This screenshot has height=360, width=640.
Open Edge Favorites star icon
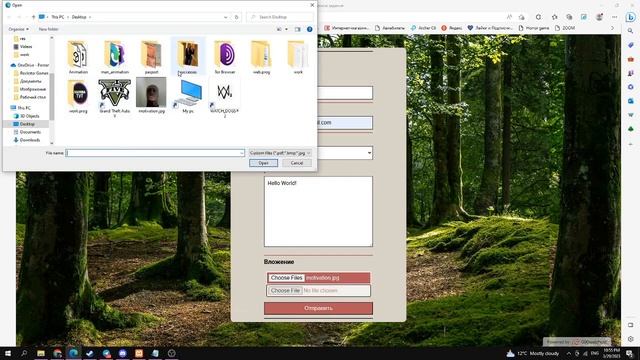point(554,17)
